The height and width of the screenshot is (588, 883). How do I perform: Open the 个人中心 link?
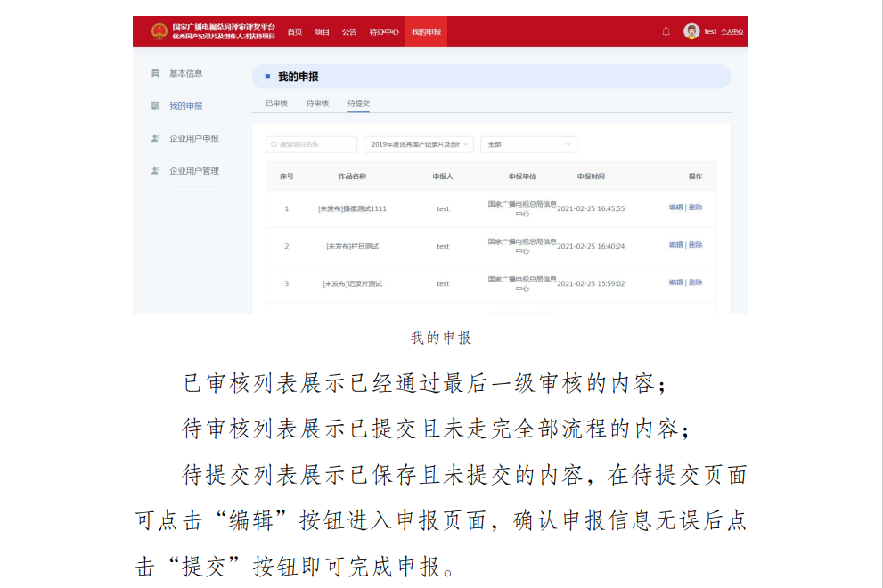click(732, 32)
